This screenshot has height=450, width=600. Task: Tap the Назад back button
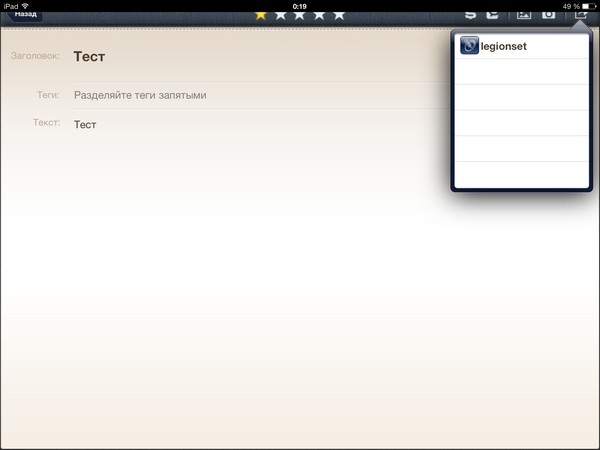click(x=26, y=15)
